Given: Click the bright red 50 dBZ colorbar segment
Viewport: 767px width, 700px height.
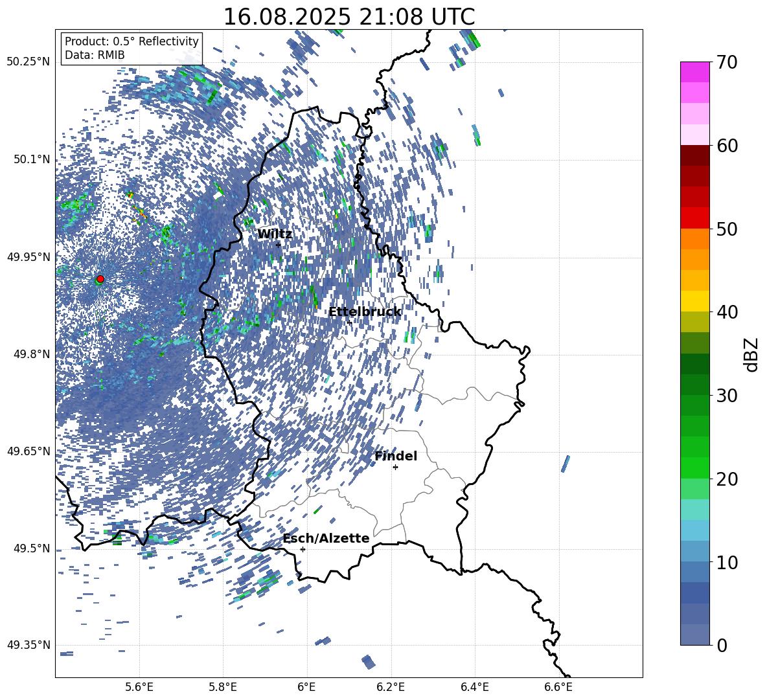Looking at the screenshot, I should (x=695, y=218).
